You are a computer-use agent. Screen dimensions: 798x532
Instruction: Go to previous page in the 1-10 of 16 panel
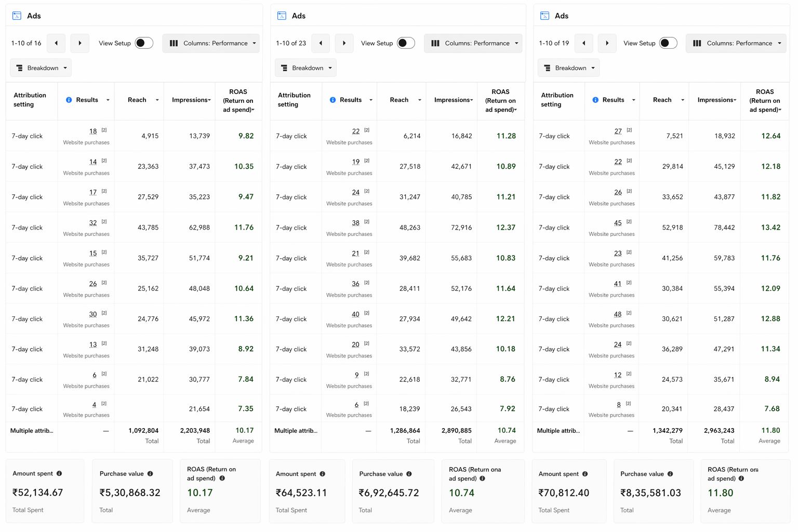(x=56, y=43)
